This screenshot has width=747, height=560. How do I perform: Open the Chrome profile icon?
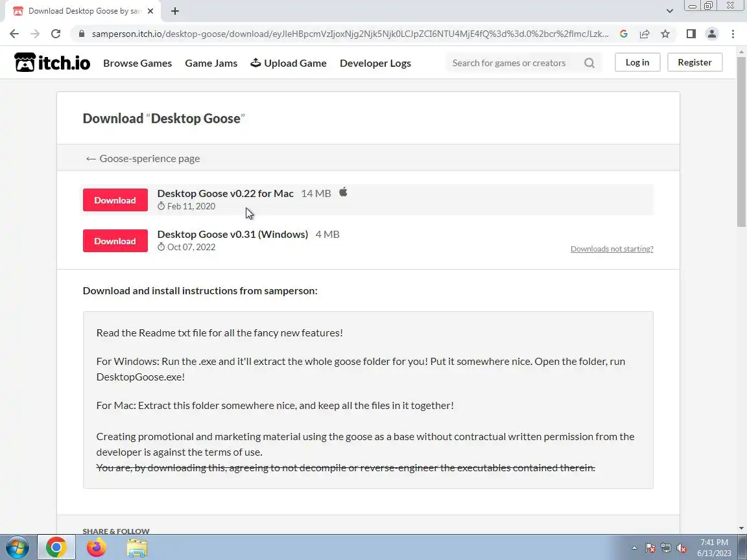(712, 34)
